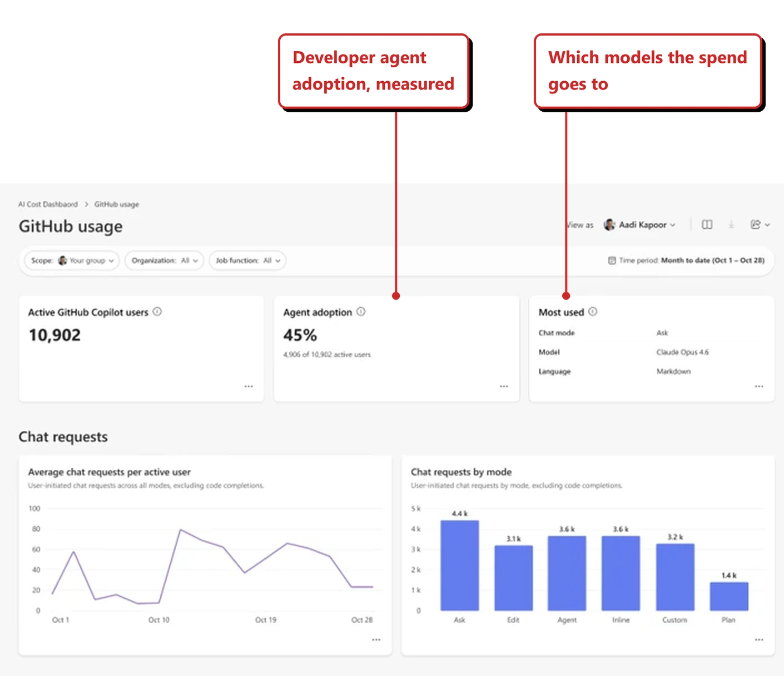Click the 4.4 k label above Ask bar

(460, 514)
